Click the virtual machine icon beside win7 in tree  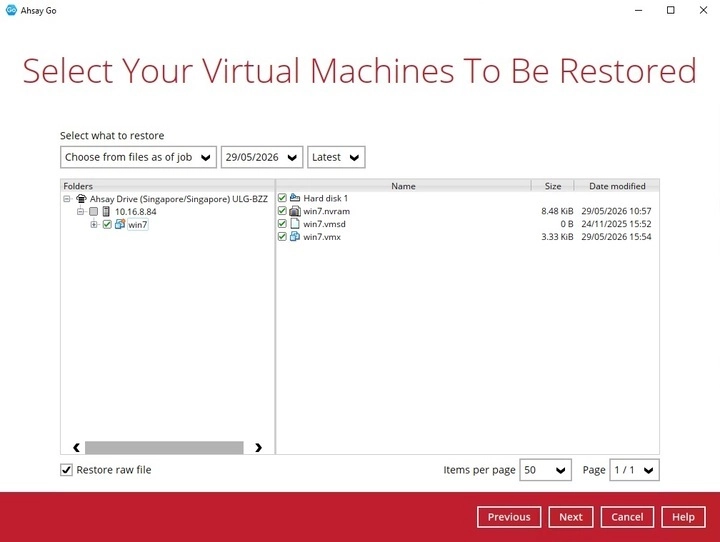click(120, 224)
